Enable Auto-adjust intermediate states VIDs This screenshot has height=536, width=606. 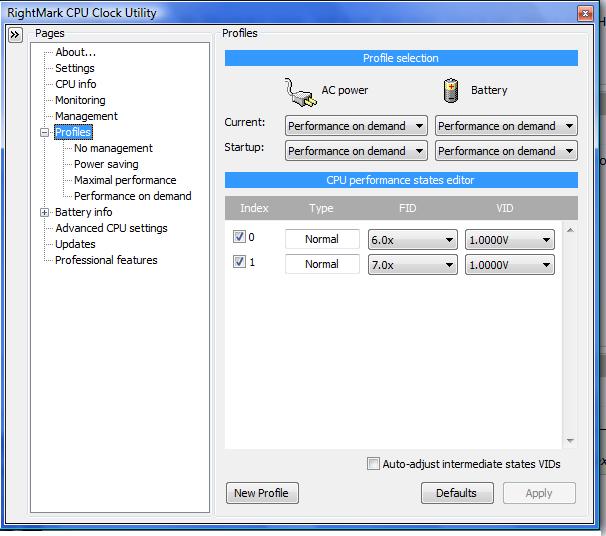[373, 463]
